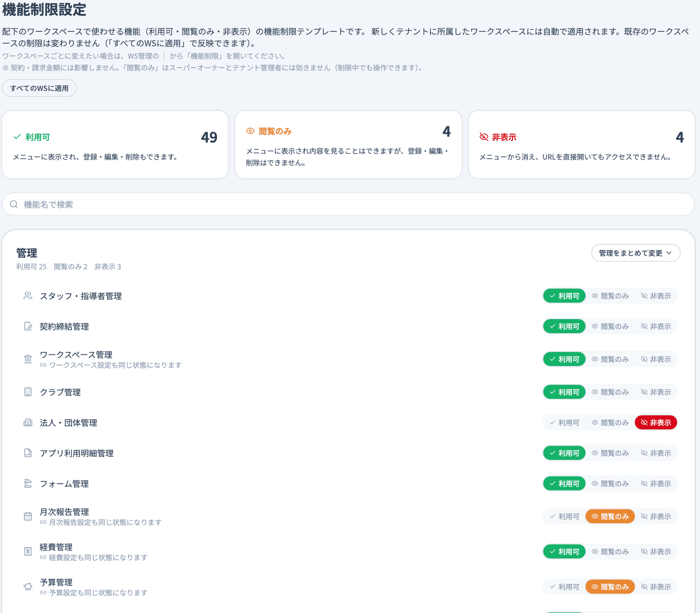Screen dimensions: 700x613
Task: Set アプリ利用明細管理 to 閲覧のみ
Action: (610, 453)
